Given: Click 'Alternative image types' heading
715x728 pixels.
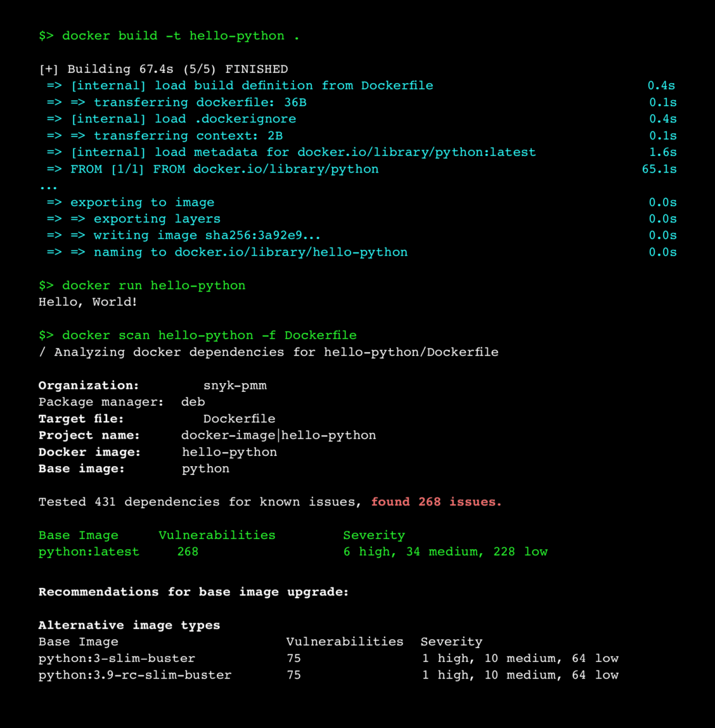Looking at the screenshot, I should (129, 625).
